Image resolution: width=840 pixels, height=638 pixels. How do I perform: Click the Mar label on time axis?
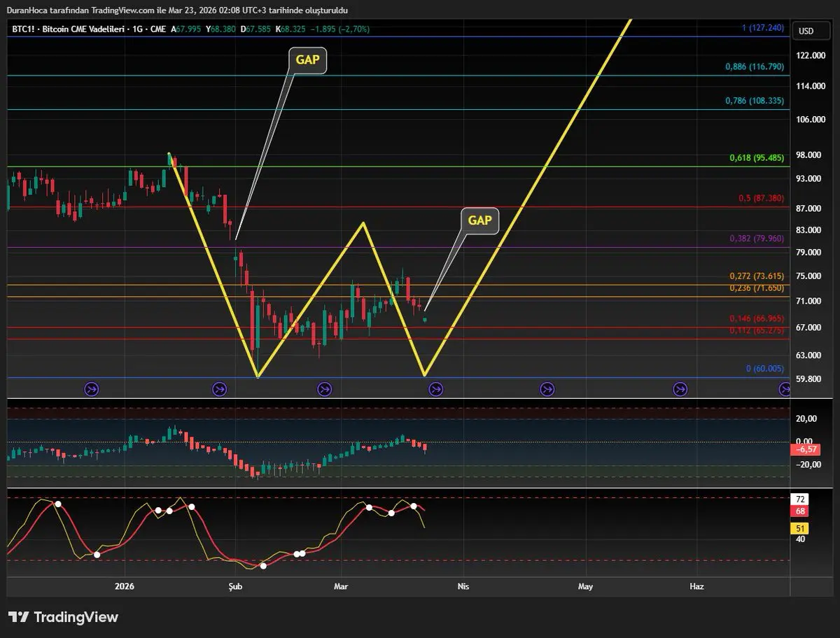(x=341, y=586)
